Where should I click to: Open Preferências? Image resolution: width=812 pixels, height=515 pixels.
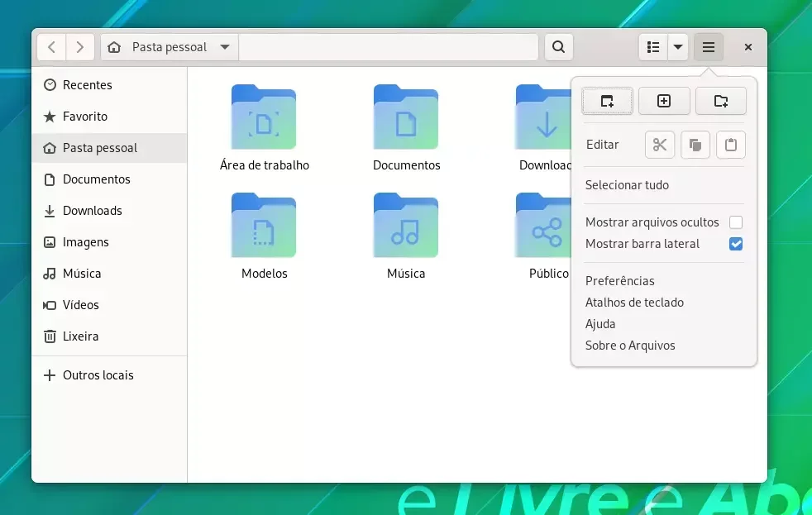click(x=620, y=280)
